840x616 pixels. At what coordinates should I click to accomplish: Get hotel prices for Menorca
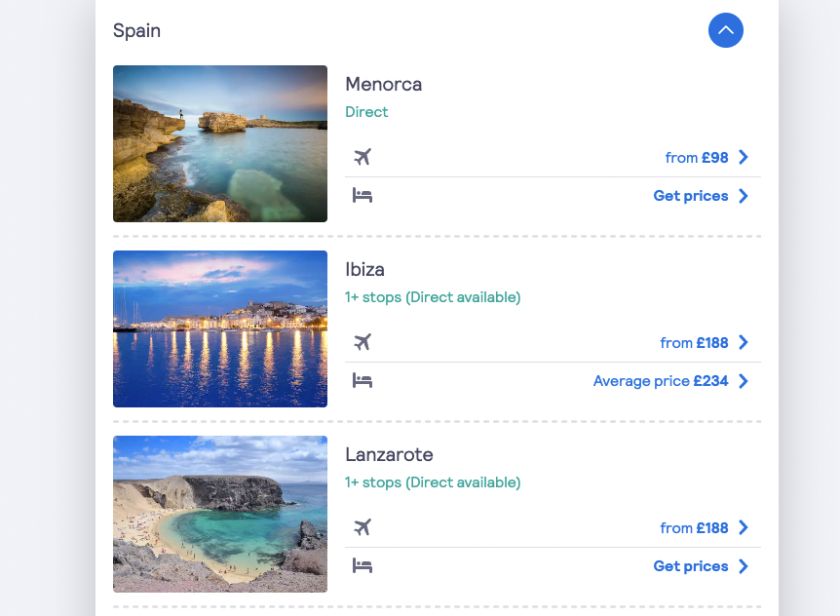[x=691, y=196]
